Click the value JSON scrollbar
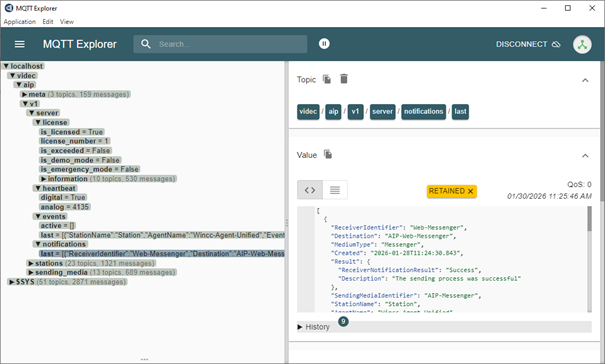Image resolution: width=605 pixels, height=364 pixels. 589,219
